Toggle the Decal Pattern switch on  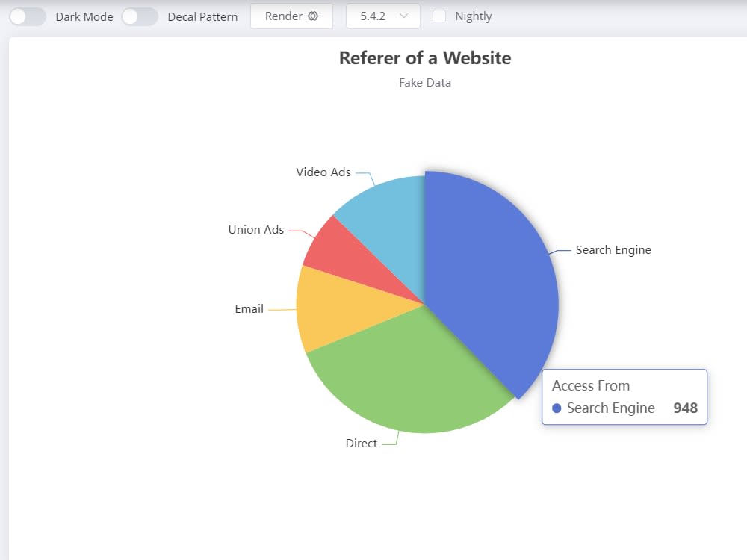pos(140,16)
